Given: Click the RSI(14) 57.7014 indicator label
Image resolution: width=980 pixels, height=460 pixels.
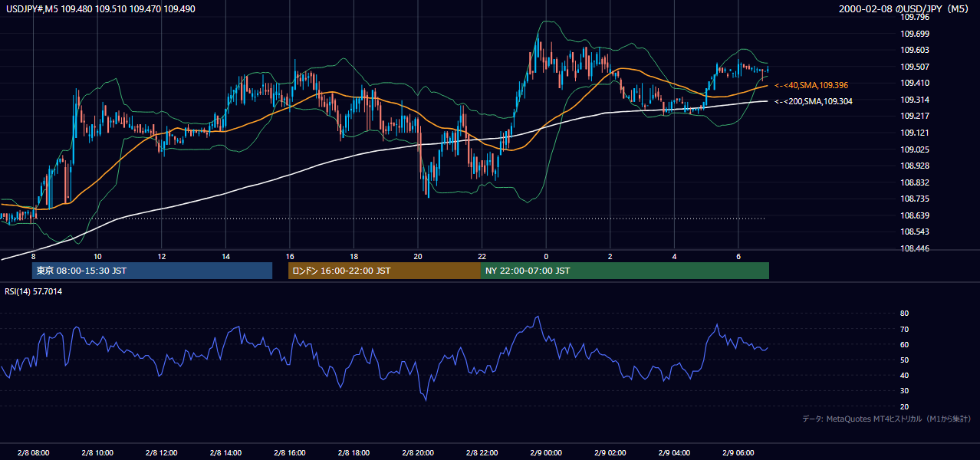Looking at the screenshot, I should [34, 291].
